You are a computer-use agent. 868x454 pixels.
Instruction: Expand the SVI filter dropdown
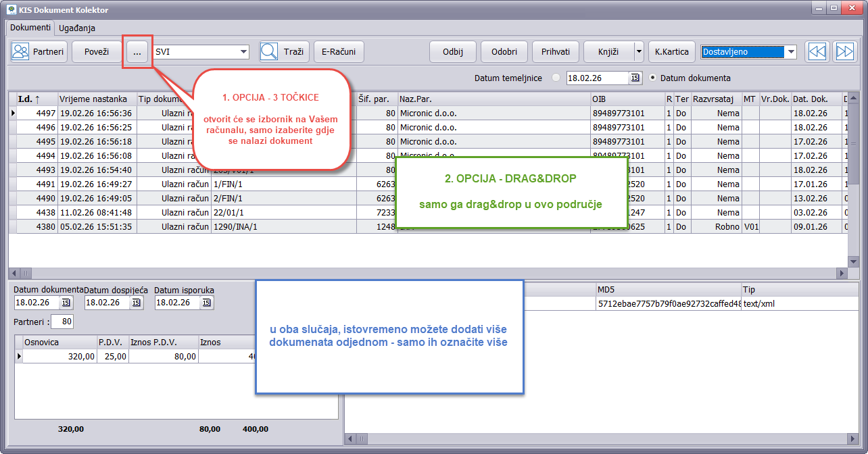(243, 52)
